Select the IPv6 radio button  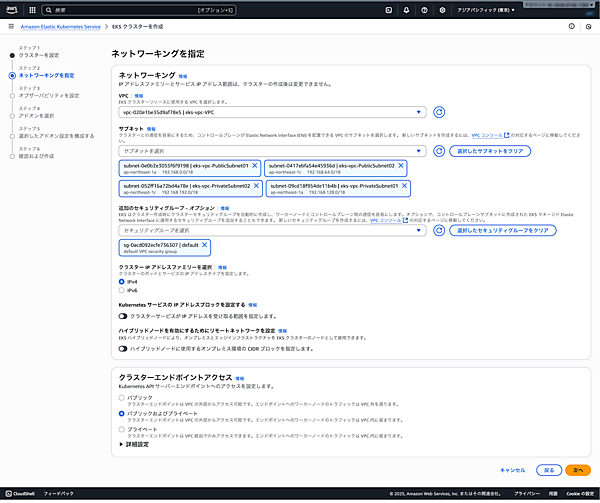122,288
